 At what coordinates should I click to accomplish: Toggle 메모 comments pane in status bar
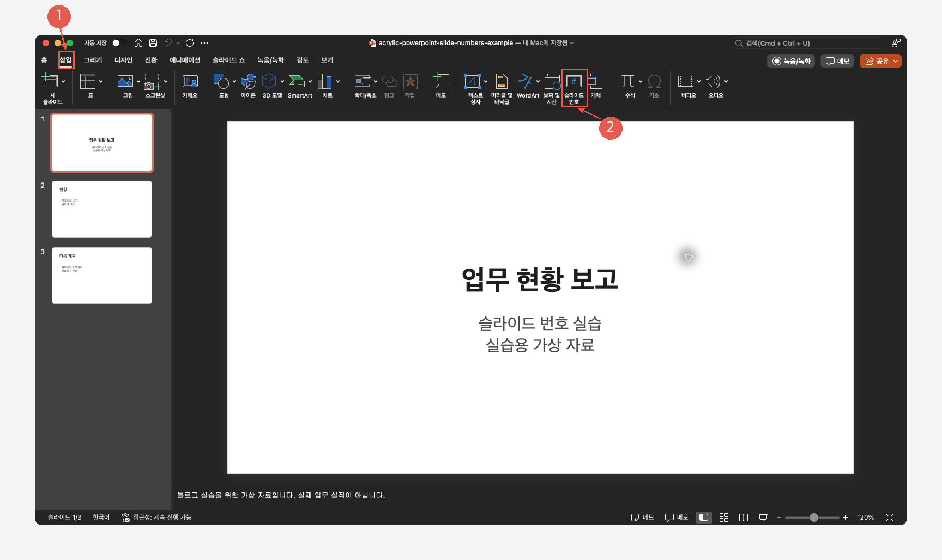click(x=677, y=518)
